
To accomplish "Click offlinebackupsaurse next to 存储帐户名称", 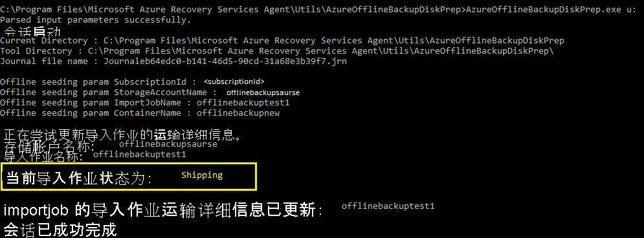I will [168, 144].
